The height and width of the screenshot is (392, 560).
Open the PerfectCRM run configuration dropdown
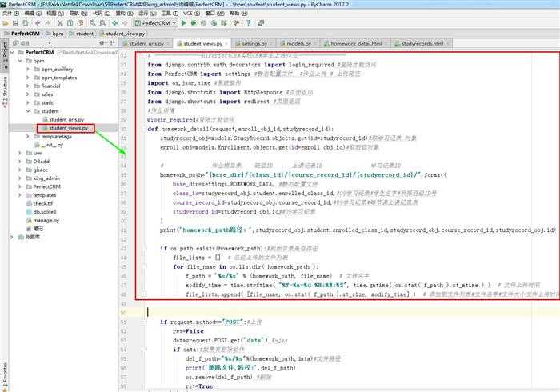coord(156,23)
